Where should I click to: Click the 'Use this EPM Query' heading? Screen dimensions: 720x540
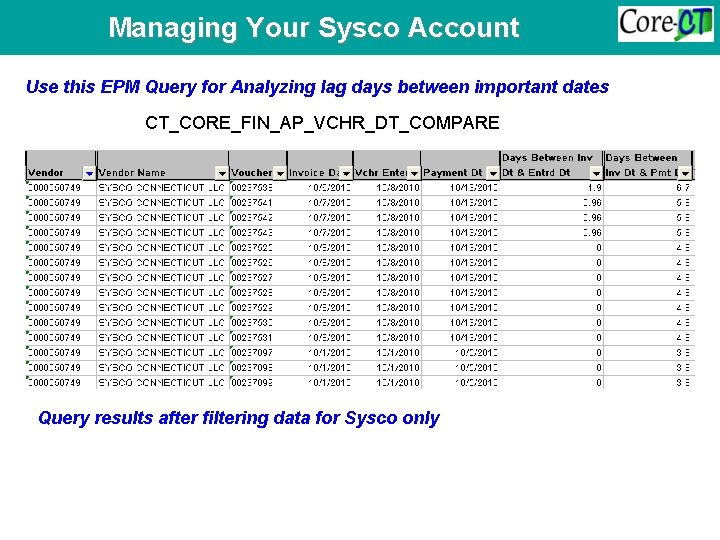[x=317, y=87]
